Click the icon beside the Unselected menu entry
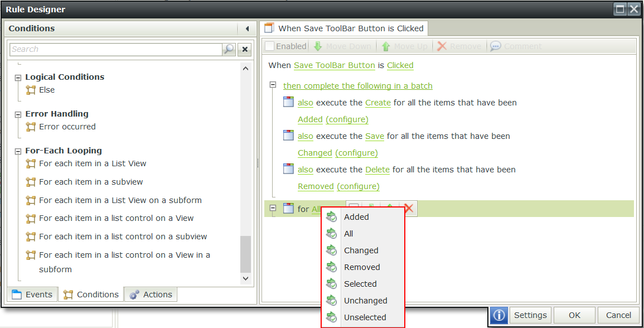 [x=331, y=317]
